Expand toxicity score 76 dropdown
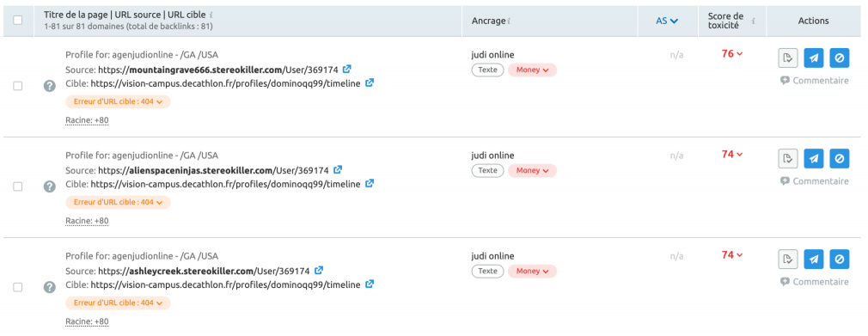This screenshot has height=336, width=868. [732, 53]
